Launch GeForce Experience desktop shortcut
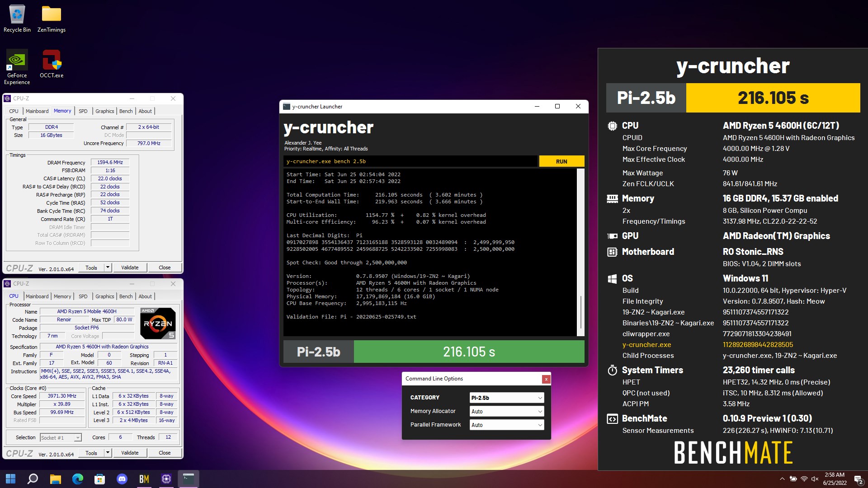The image size is (868, 488). [17, 67]
